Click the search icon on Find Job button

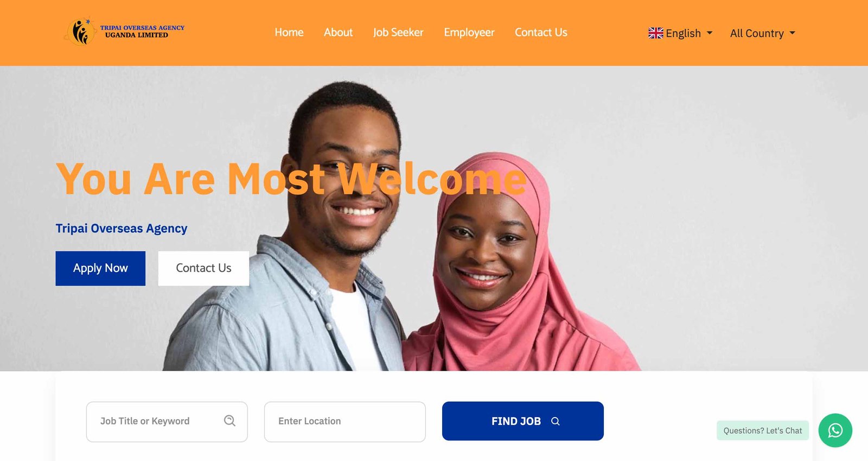point(555,421)
